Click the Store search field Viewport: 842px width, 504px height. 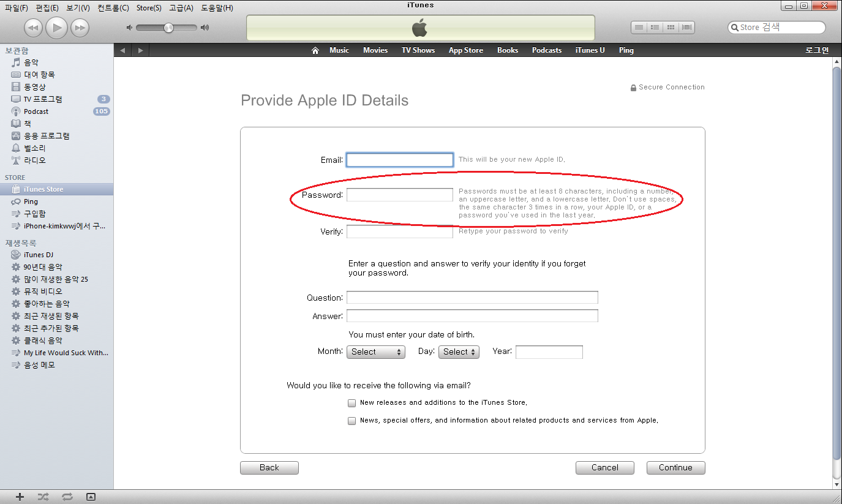[x=776, y=28]
